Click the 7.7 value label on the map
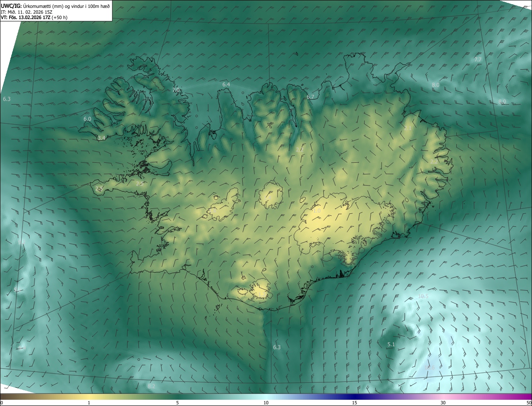The width and height of the screenshot is (532, 406). point(478,59)
